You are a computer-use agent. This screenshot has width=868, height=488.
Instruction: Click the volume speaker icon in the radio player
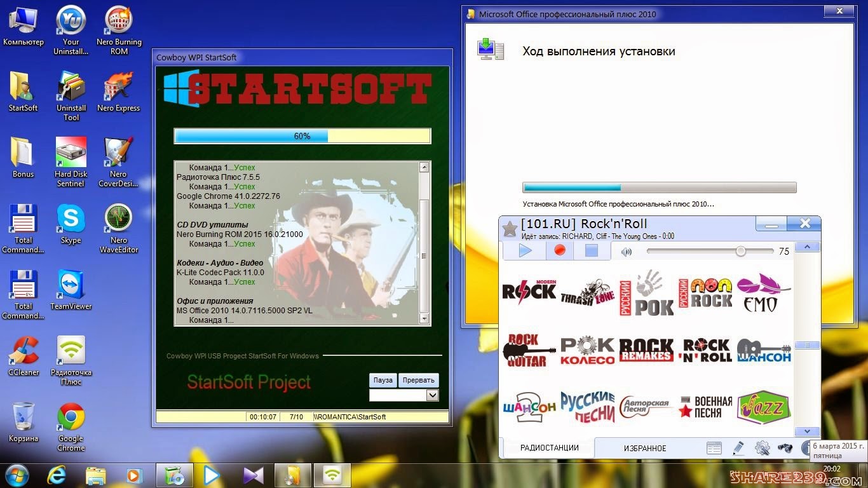click(627, 252)
